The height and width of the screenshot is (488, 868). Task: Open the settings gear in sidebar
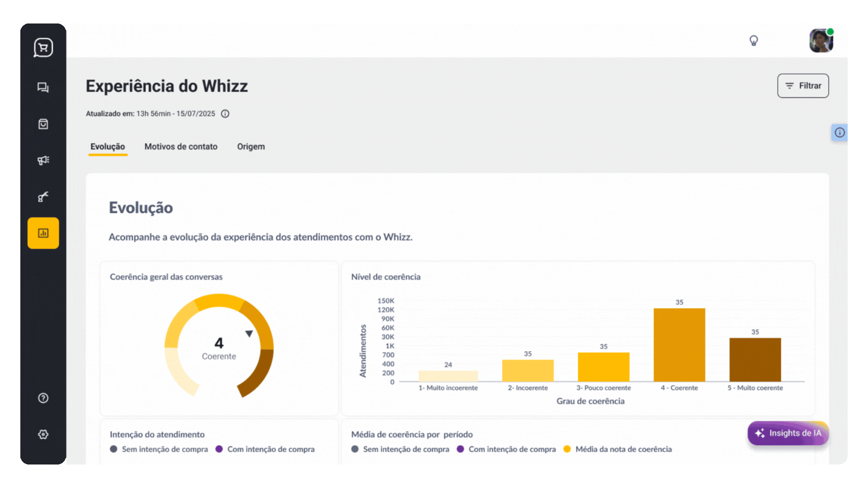[43, 434]
